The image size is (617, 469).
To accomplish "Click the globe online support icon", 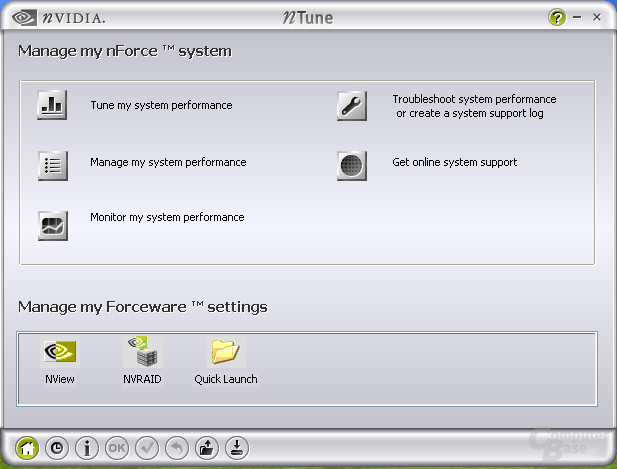I will click(352, 166).
